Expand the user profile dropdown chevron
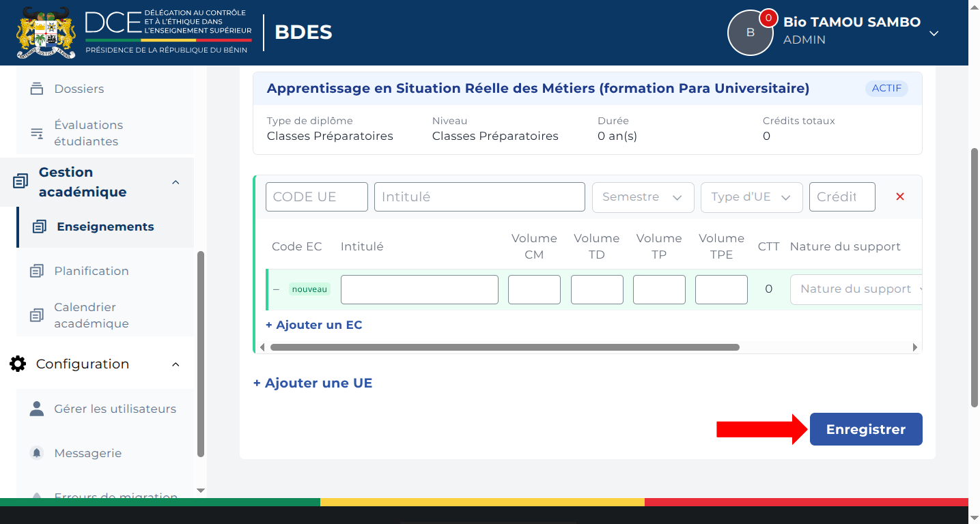 click(x=934, y=33)
